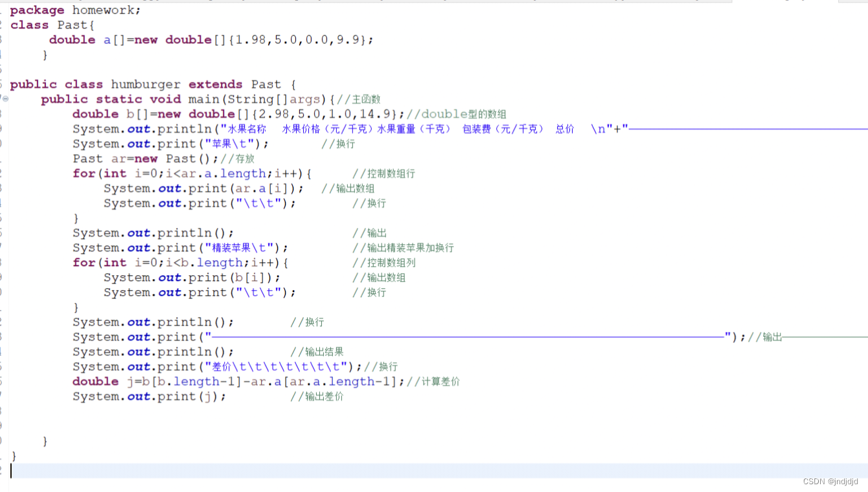This screenshot has width=868, height=492.
Task: Click 'System.out.print(b[i]);' statement
Action: point(192,278)
